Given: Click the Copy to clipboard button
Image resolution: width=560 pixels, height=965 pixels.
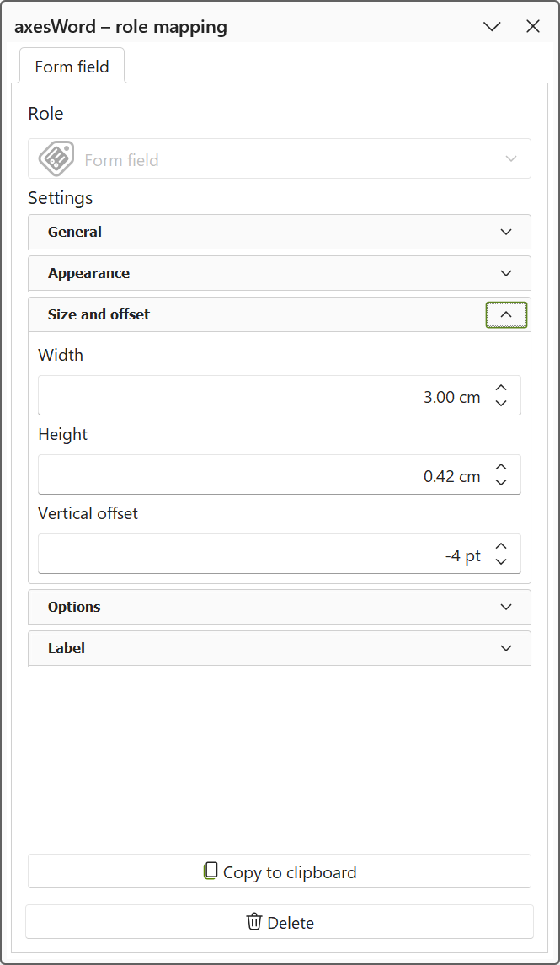Looking at the screenshot, I should [280, 871].
